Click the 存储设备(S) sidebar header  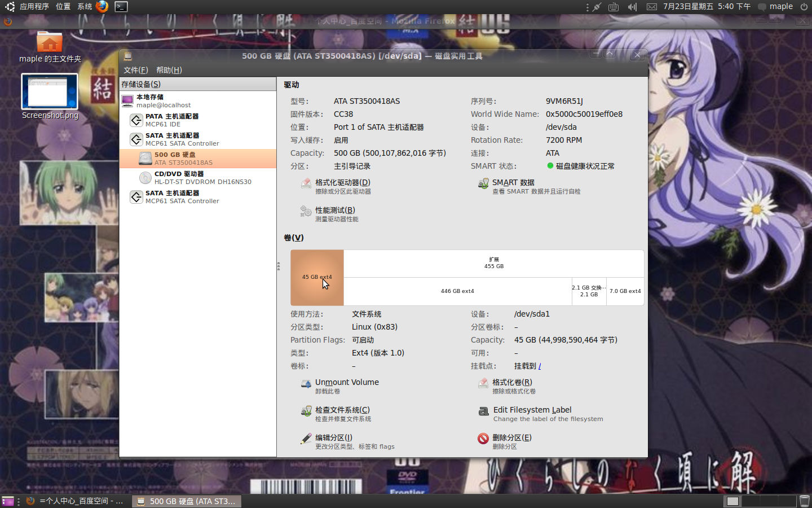pyautogui.click(x=198, y=84)
